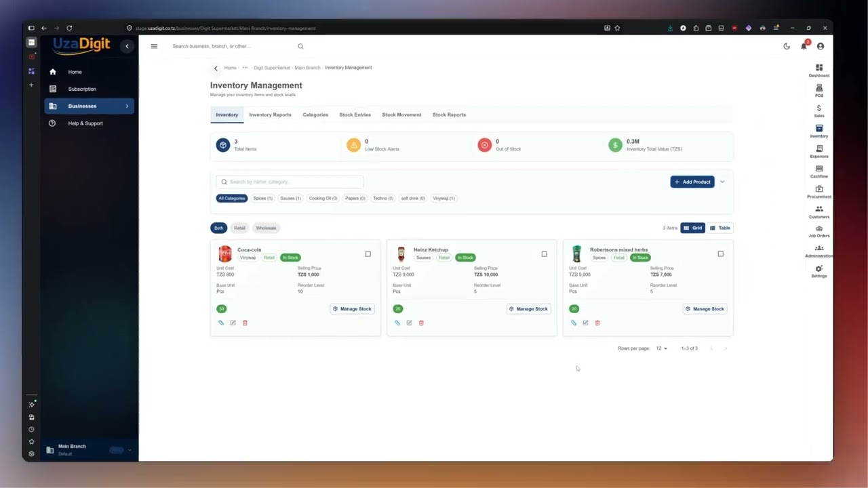Expand the breadcrumb ellipsis
Screen dimensions: 868x488
(x=245, y=68)
